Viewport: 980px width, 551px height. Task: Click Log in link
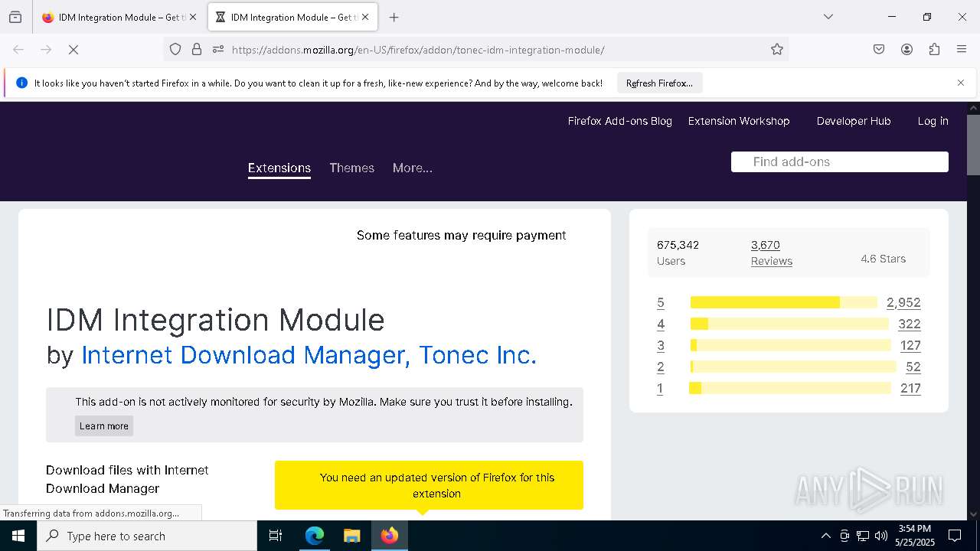click(x=933, y=121)
